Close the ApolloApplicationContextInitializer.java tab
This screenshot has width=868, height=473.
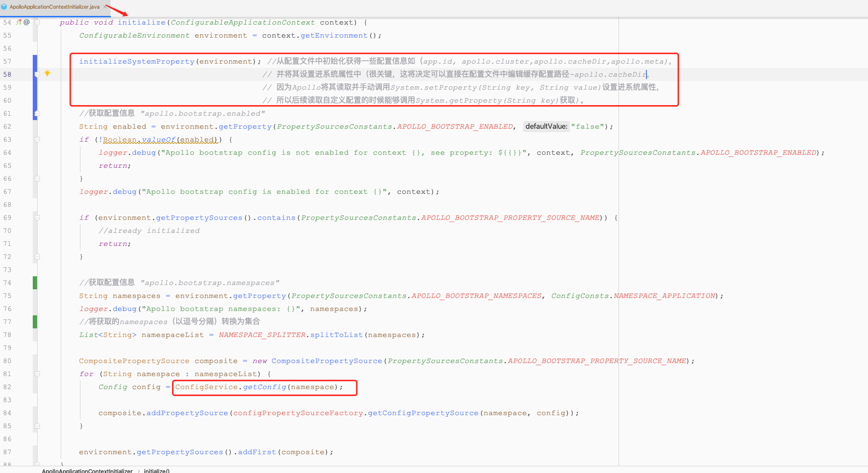point(105,7)
